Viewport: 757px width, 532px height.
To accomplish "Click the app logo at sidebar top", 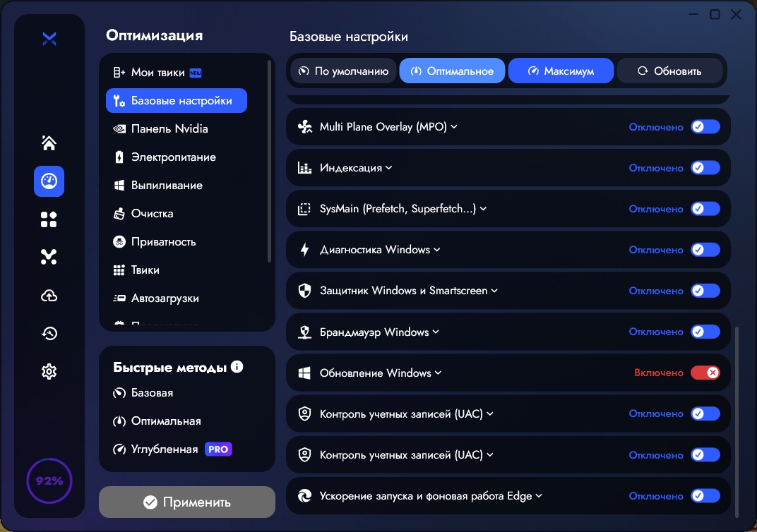I will [49, 39].
